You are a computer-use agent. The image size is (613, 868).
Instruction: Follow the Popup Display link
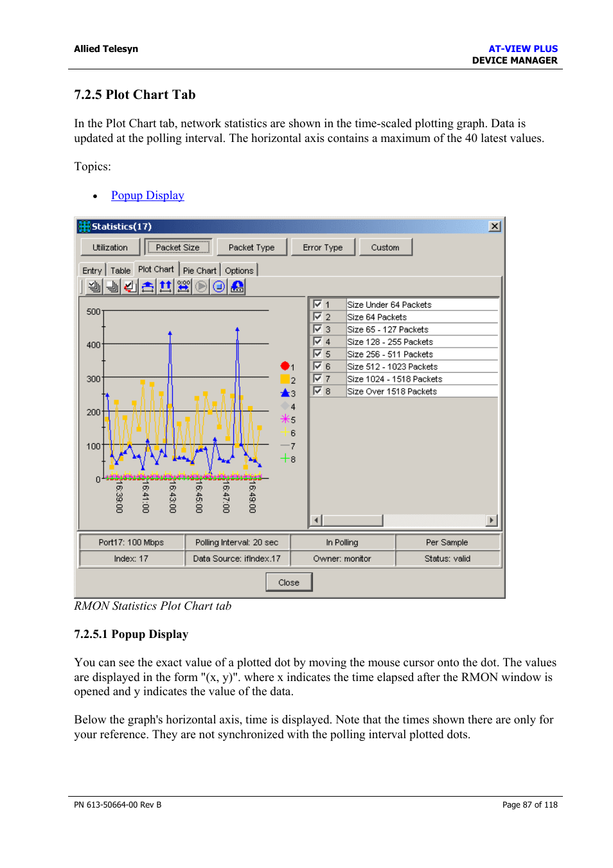click(148, 195)
